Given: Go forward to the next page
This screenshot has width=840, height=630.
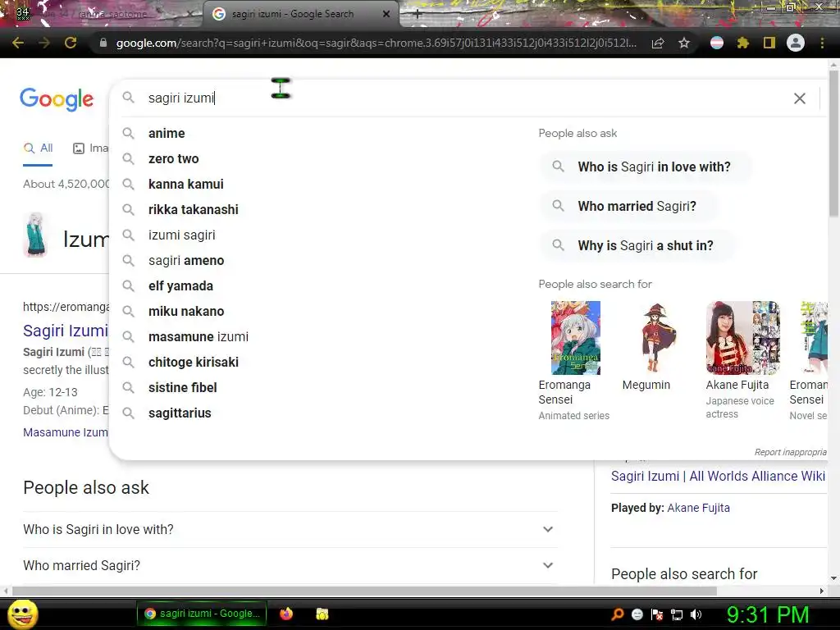Looking at the screenshot, I should (44, 43).
